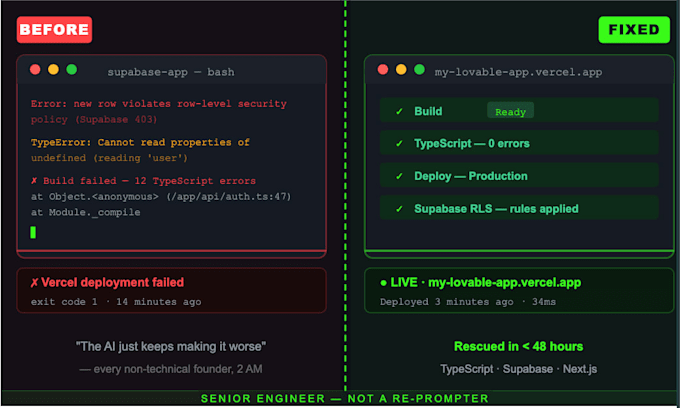680x408 pixels.
Task: Click the green dot of my-lovable-app.vercel.app window
Action: point(419,69)
